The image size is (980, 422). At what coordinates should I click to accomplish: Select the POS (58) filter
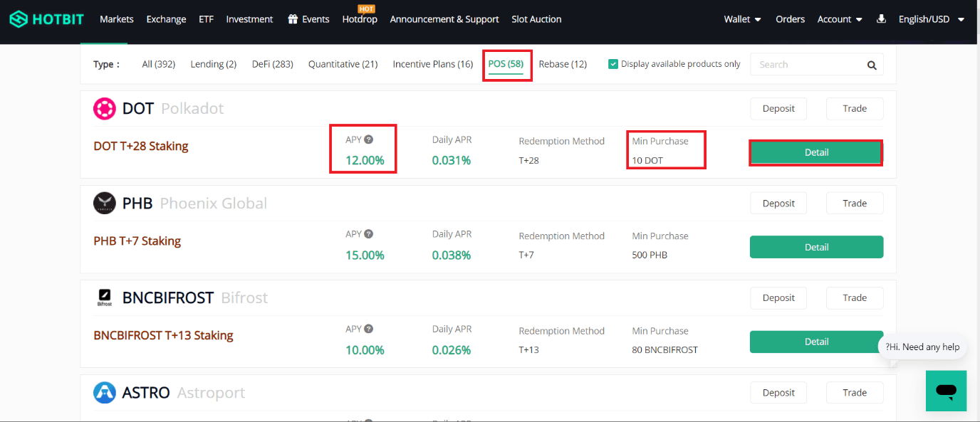[x=506, y=64]
